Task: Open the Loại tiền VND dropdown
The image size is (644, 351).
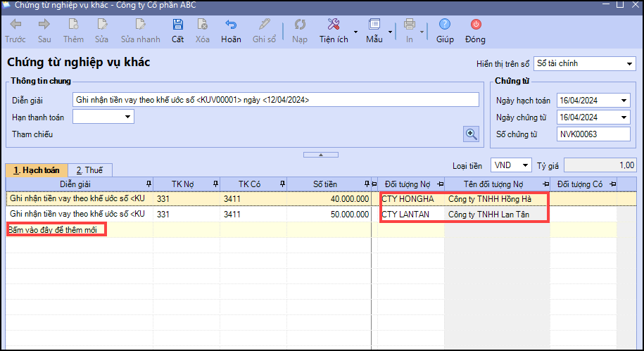Action: pyautogui.click(x=525, y=165)
